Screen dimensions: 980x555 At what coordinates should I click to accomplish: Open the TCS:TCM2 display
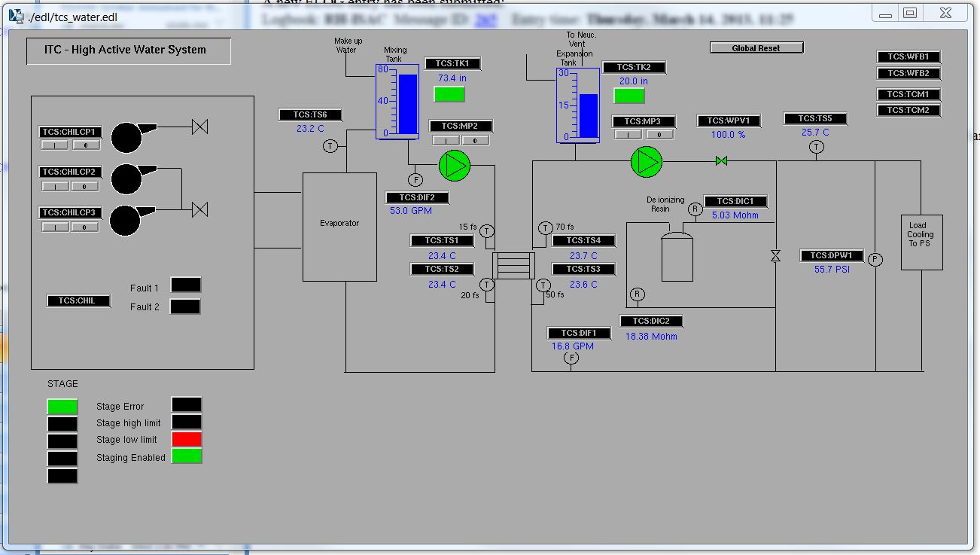point(908,110)
